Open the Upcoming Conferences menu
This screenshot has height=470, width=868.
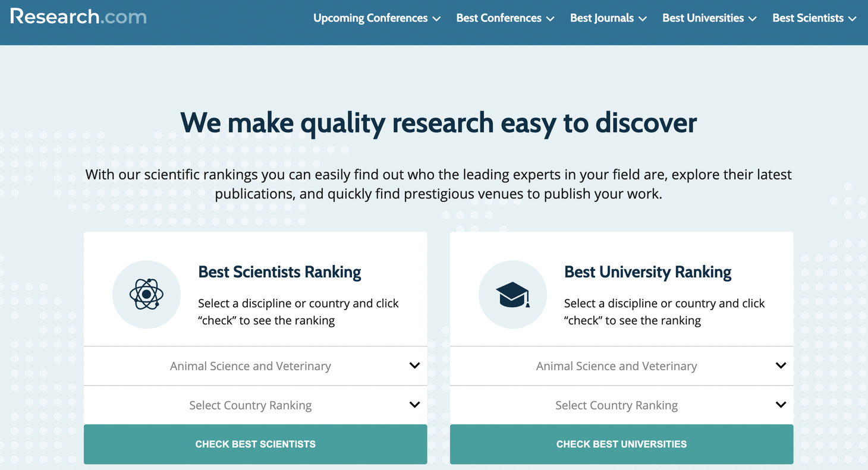pyautogui.click(x=377, y=18)
